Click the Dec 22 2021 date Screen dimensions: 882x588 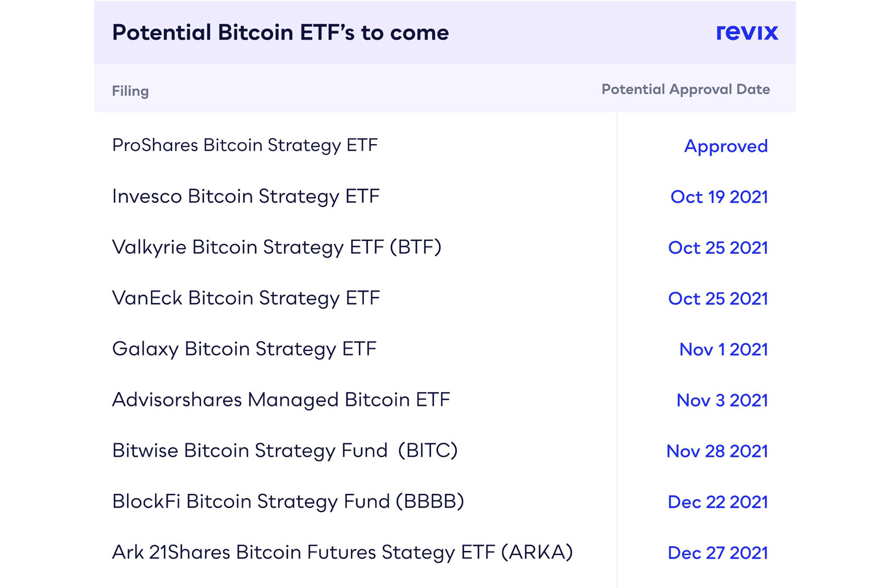(718, 502)
